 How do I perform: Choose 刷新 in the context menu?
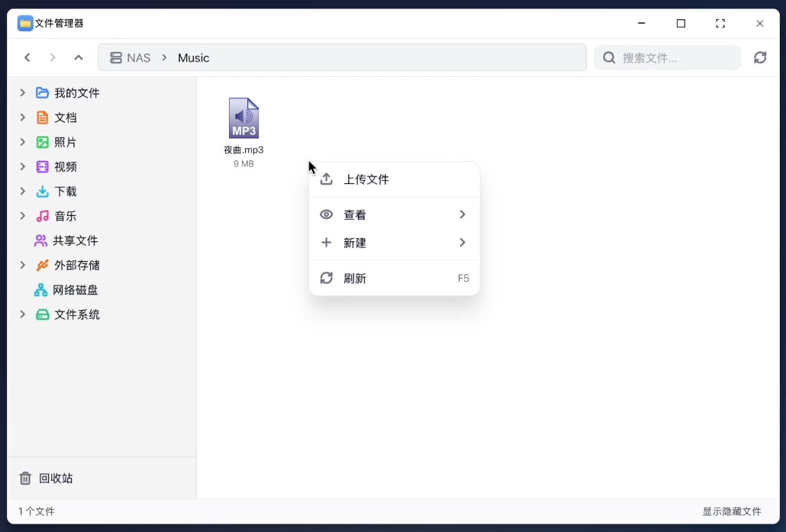(x=395, y=278)
